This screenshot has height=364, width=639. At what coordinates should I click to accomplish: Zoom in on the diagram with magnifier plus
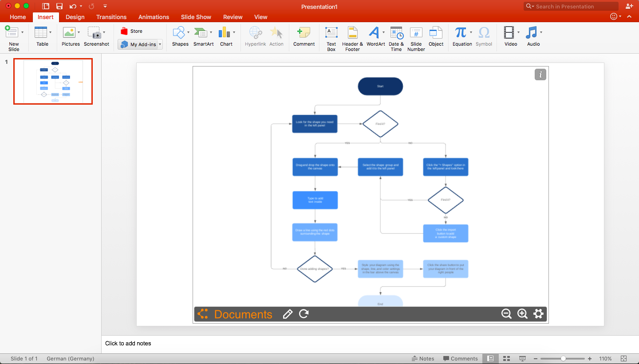pos(522,314)
